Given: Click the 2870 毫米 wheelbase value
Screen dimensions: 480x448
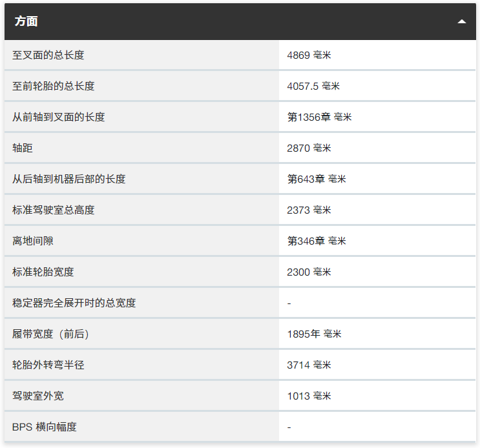Looking at the screenshot, I should pos(309,148).
